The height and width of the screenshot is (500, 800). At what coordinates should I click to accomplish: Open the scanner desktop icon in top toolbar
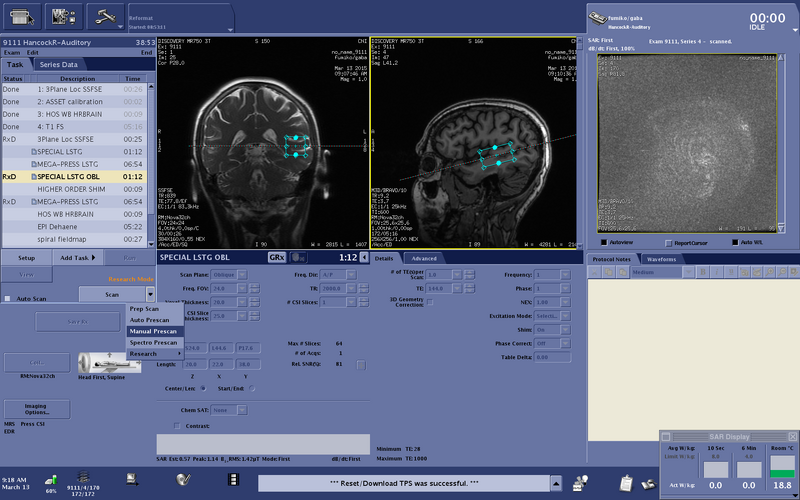(22, 17)
